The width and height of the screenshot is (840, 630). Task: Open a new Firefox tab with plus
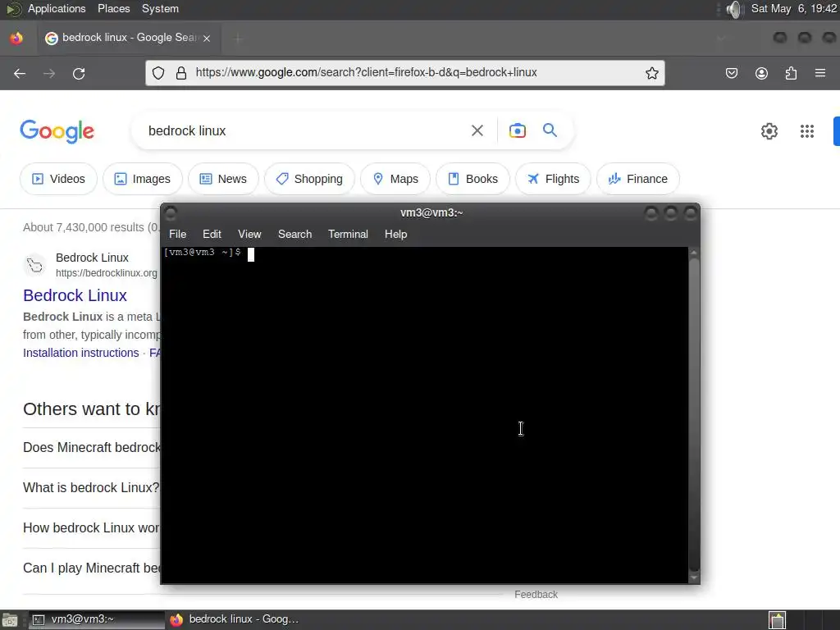click(x=239, y=38)
